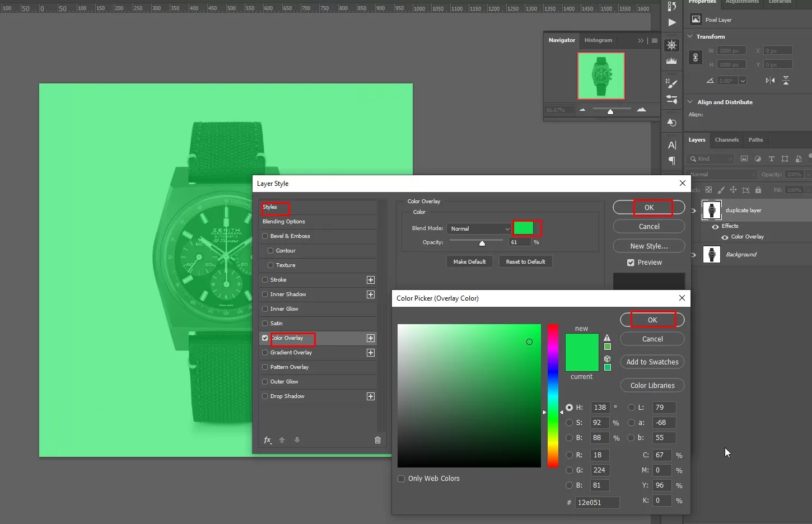Open the layer Kind filter dropdown
This screenshot has height=524, width=812.
tap(710, 159)
